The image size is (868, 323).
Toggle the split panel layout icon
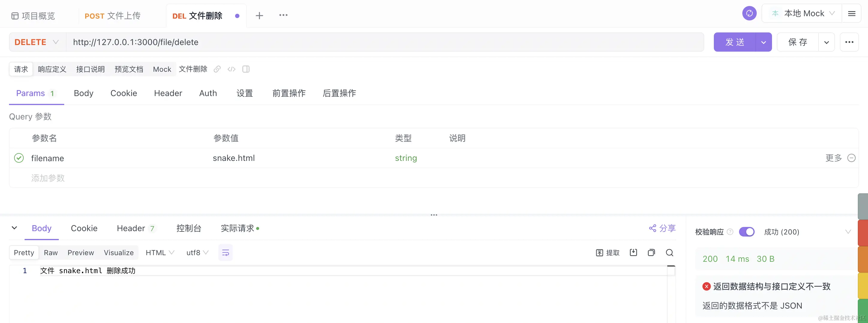246,69
